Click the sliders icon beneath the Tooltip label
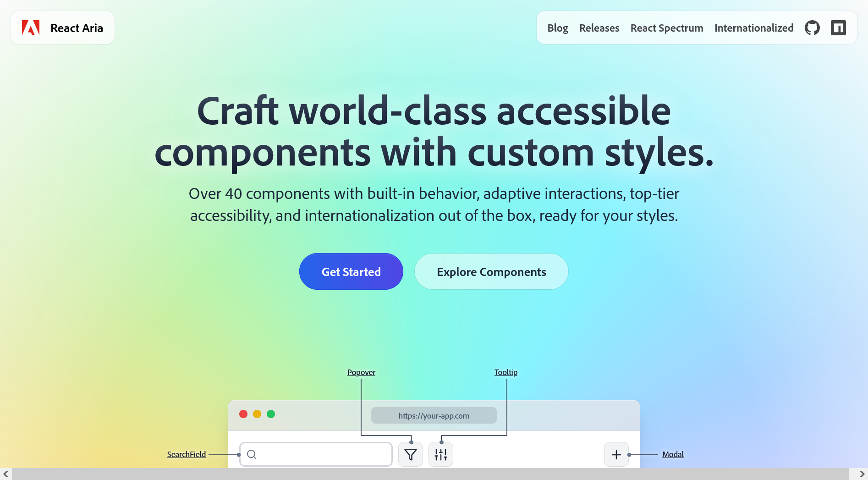 click(440, 454)
